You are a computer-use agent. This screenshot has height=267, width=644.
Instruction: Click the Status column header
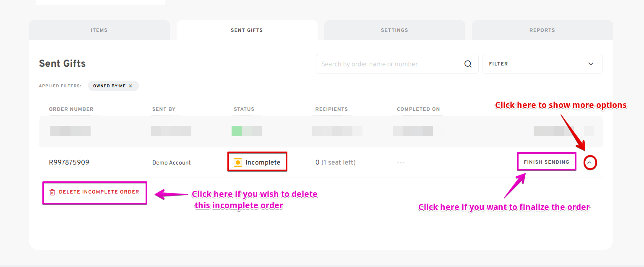[244, 109]
